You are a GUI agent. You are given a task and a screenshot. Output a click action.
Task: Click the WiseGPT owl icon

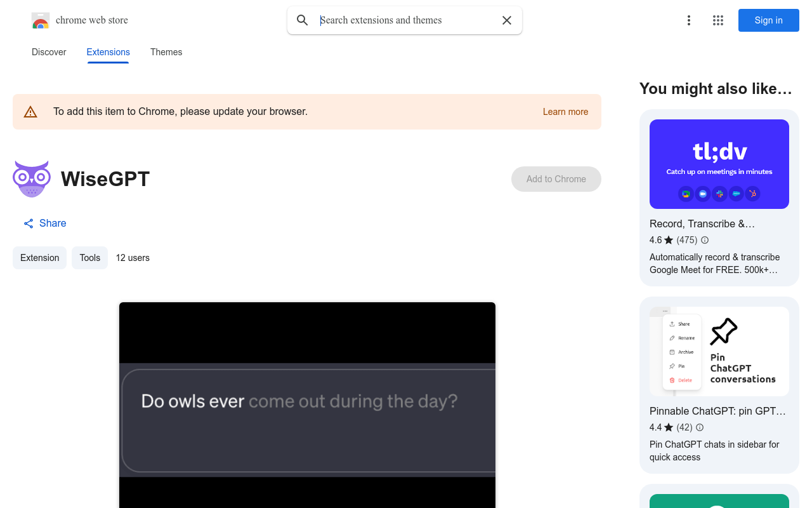point(32,179)
